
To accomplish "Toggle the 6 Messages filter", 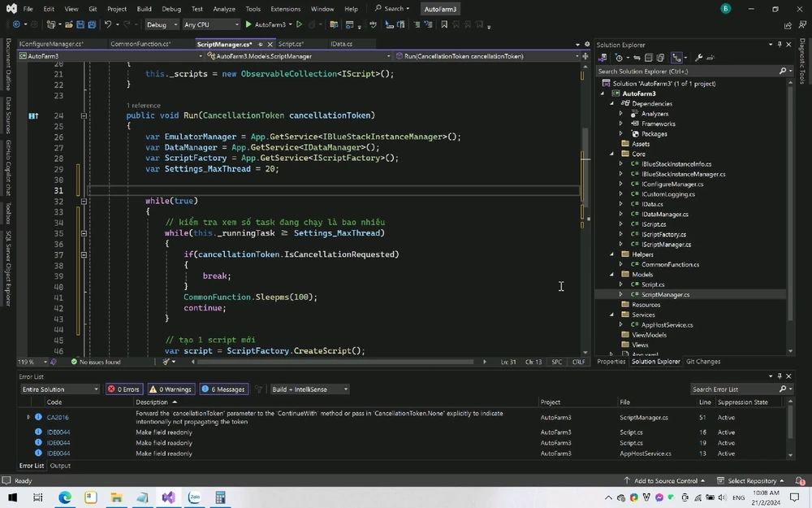I will point(223,389).
